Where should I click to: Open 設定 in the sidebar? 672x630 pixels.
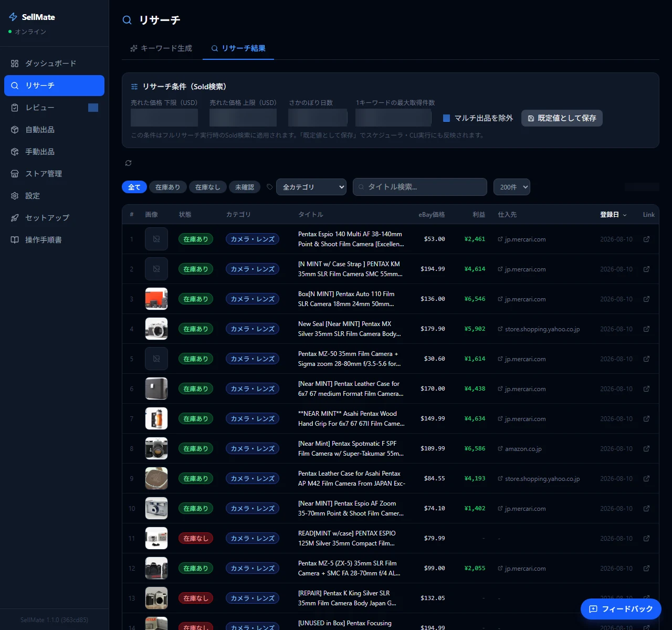tap(54, 196)
